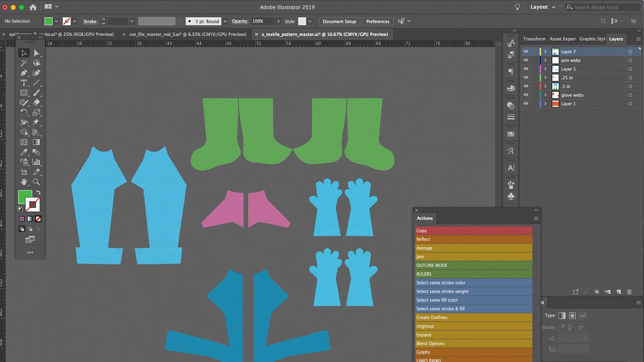Open the Transform panel tab
This screenshot has width=644, height=362.
[534, 39]
